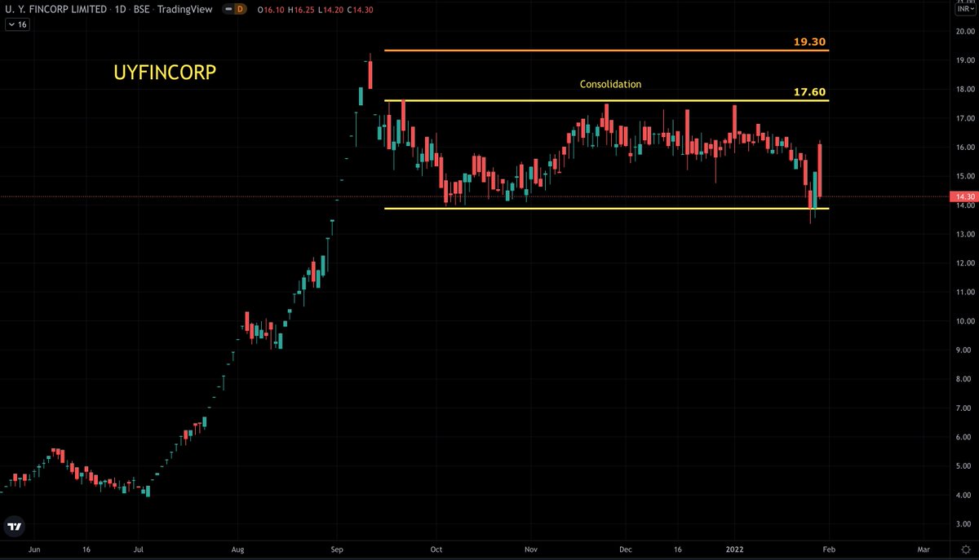Click the Mar label on time axis

[x=924, y=550]
